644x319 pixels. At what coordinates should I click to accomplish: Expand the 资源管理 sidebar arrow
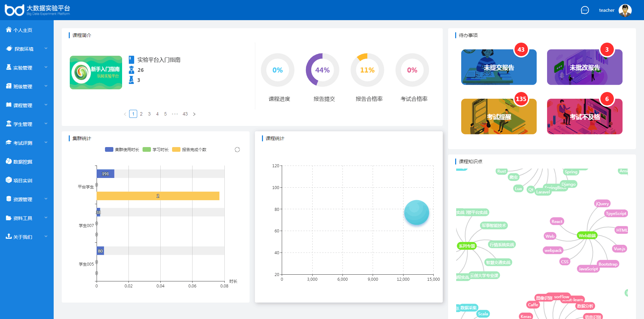pyautogui.click(x=46, y=199)
